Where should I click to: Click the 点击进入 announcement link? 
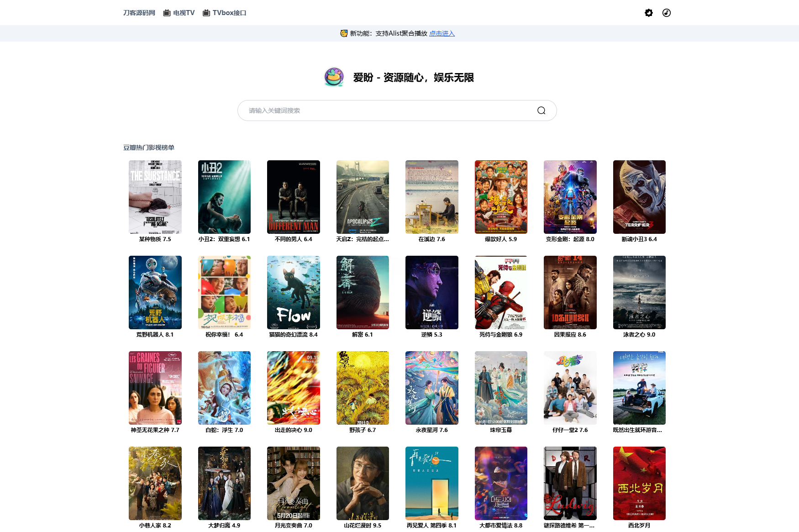441,33
